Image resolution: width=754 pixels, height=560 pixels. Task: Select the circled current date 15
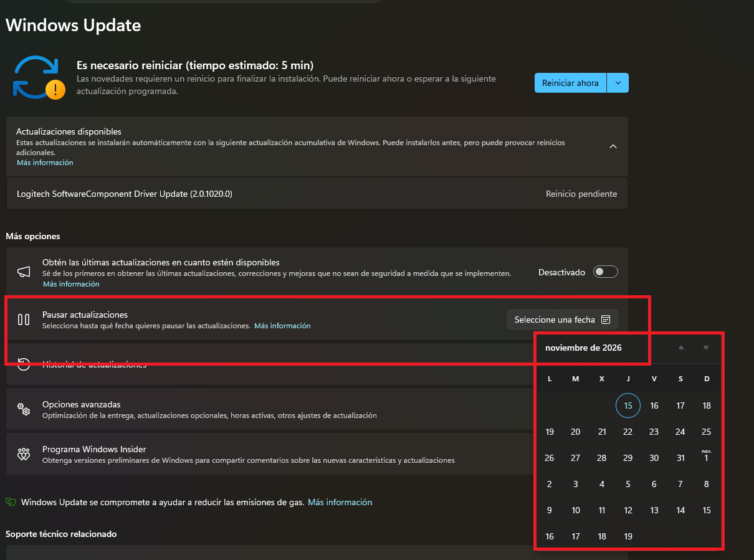pyautogui.click(x=628, y=406)
